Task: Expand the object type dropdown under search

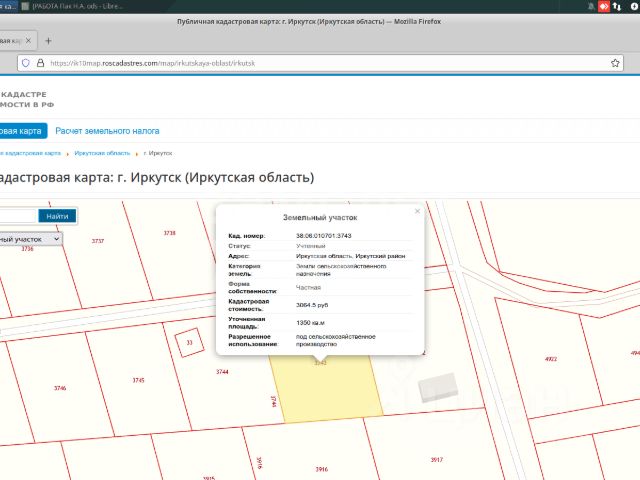Action: [x=30, y=239]
